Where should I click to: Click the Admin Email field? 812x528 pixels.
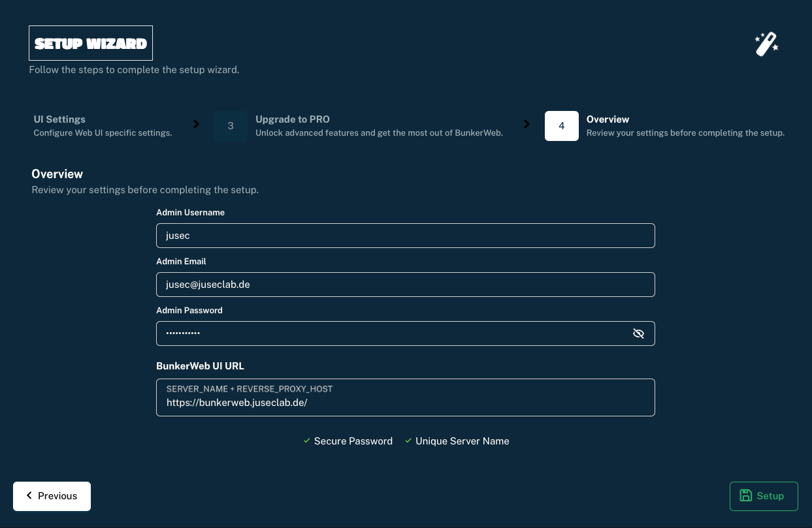point(405,285)
